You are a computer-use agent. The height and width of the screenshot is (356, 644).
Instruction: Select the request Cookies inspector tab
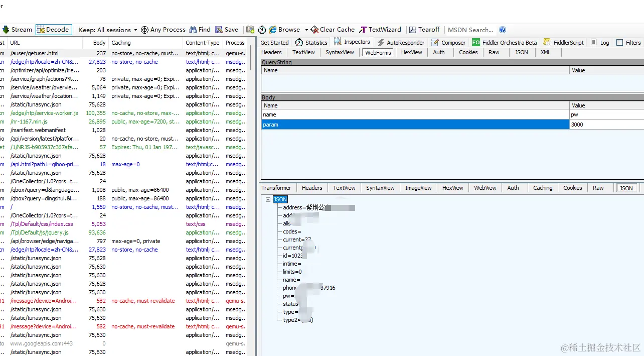(468, 52)
